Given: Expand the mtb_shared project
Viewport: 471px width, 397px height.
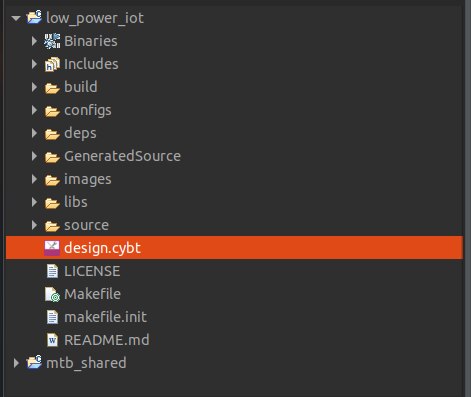Looking at the screenshot, I should click(x=16, y=363).
